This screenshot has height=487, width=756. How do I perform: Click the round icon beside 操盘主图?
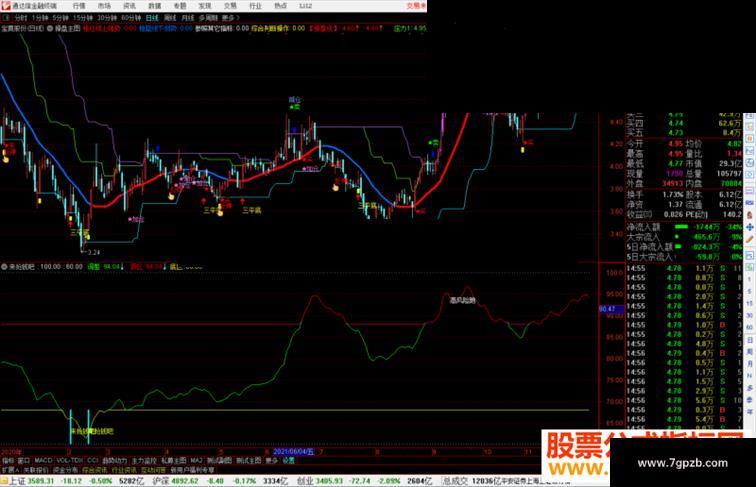(50, 28)
